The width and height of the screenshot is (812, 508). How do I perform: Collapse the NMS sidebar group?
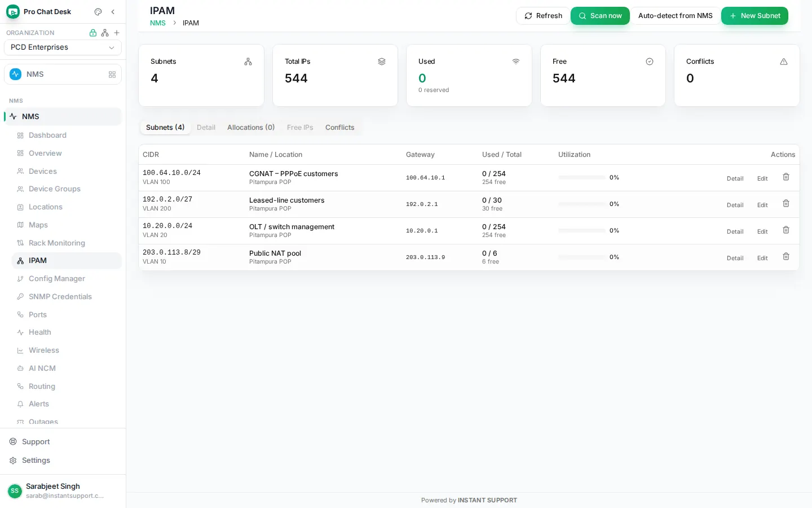63,117
